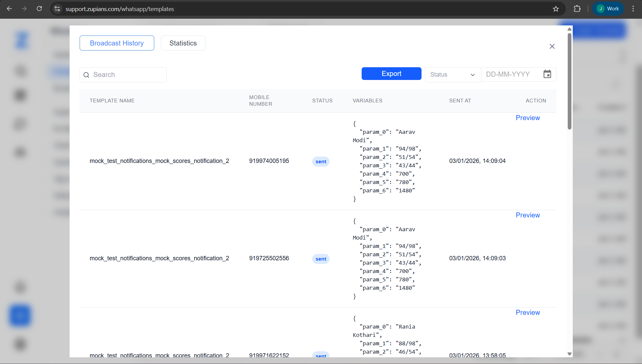642x364 pixels.
Task: Click the search magnifier icon
Action: 86,75
